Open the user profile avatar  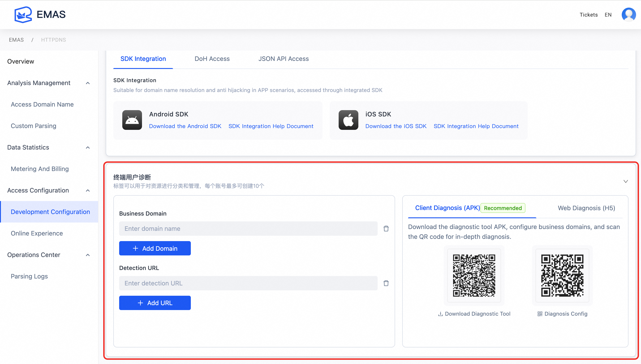pyautogui.click(x=628, y=15)
